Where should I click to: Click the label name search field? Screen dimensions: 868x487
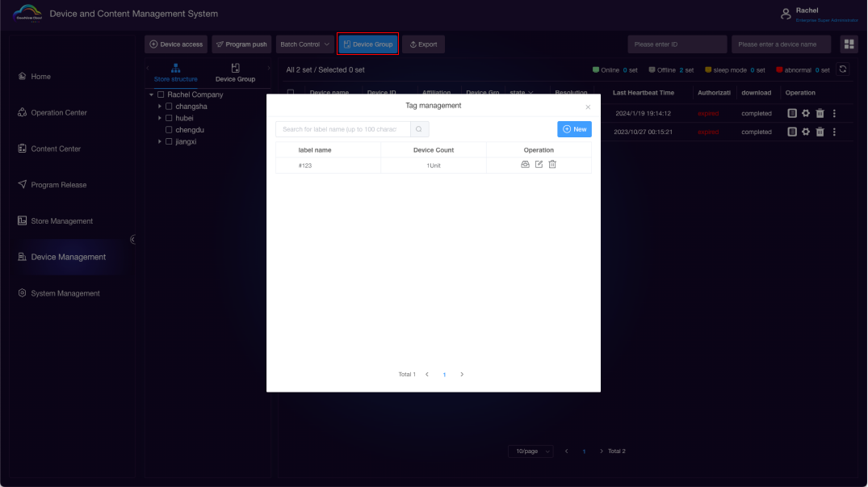tap(342, 129)
